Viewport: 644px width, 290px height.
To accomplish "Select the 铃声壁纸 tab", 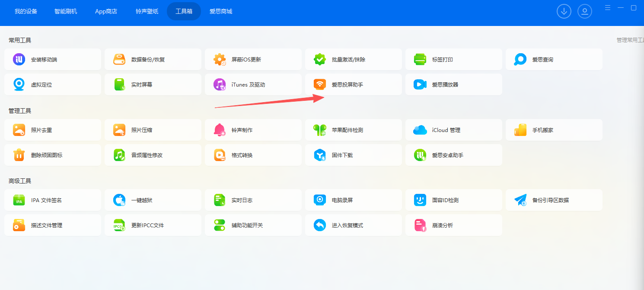I will point(147,11).
